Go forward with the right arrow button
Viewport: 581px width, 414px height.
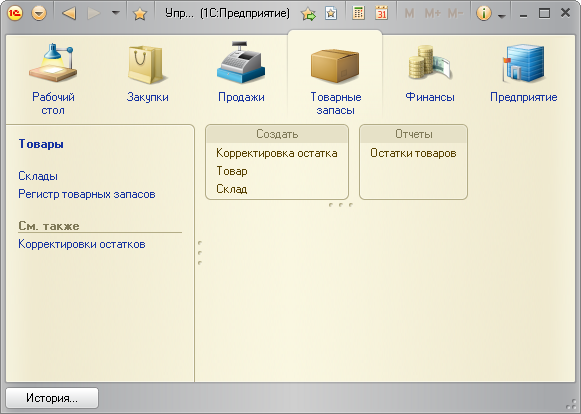[x=94, y=14]
